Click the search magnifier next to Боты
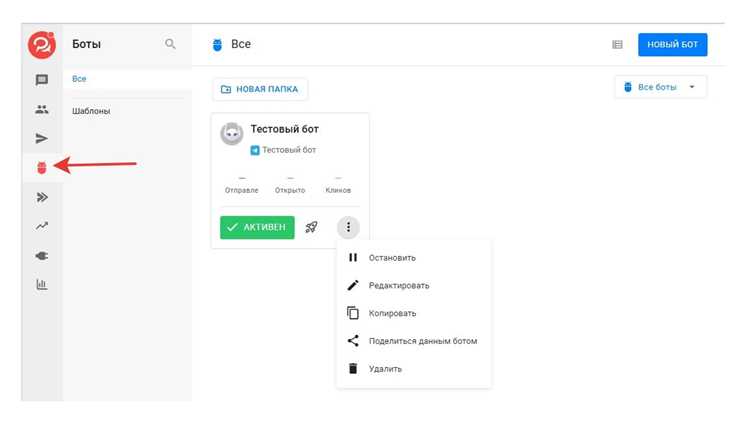This screenshot has height=422, width=750. click(x=170, y=44)
